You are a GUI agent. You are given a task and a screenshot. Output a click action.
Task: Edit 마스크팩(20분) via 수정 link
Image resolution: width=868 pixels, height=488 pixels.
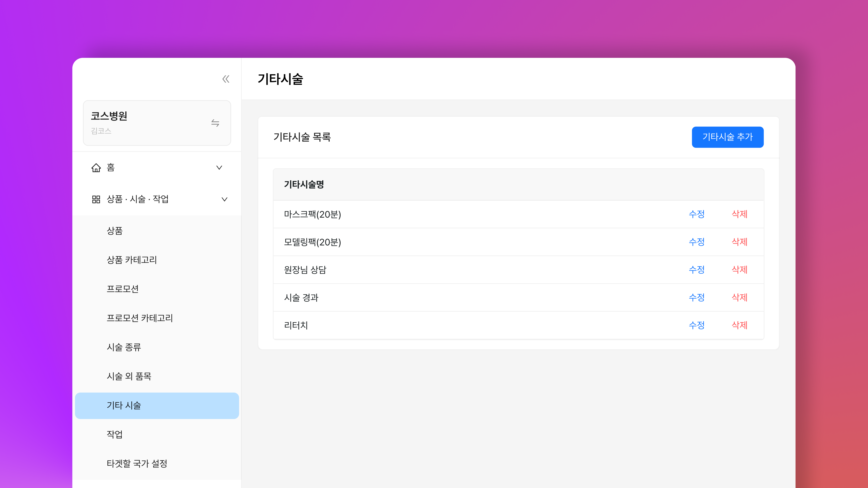coord(697,214)
